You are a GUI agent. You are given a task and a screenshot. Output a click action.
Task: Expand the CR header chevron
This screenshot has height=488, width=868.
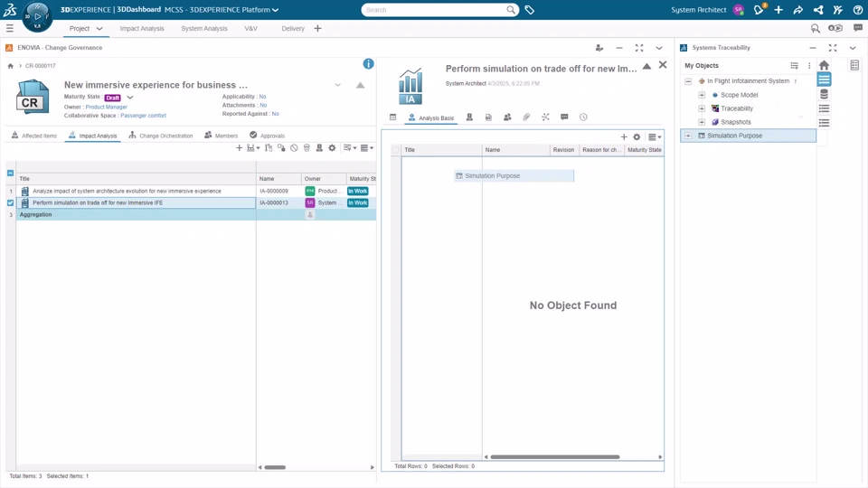[x=337, y=85]
